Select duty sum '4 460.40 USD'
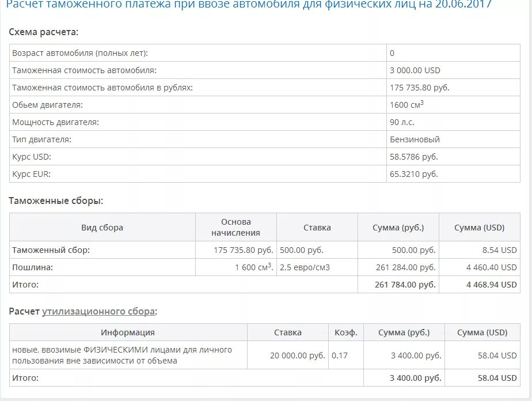The width and height of the screenshot is (532, 401). [x=491, y=267]
